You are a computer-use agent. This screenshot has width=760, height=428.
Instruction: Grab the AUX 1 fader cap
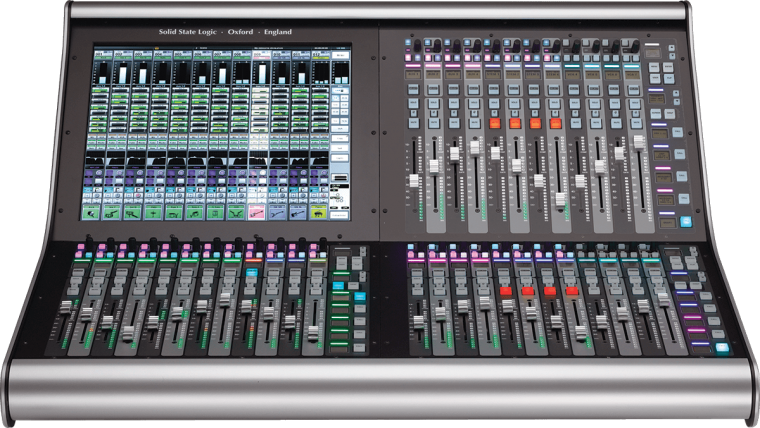click(x=414, y=181)
